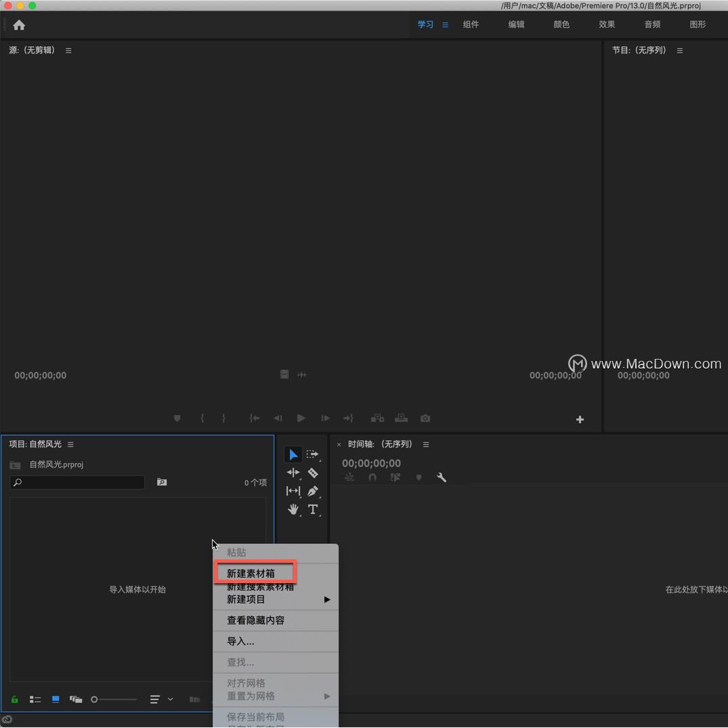Click Automate to Sequence icon in Project panel
728x728 pixels.
pos(194,699)
